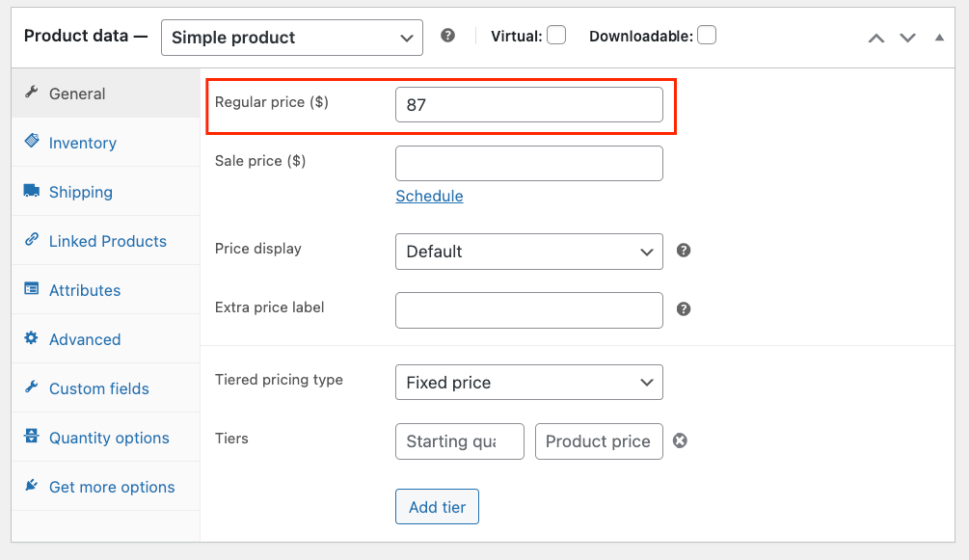Screen dimensions: 969x560
Task: Click help icon beside Price display
Action: 684,251
